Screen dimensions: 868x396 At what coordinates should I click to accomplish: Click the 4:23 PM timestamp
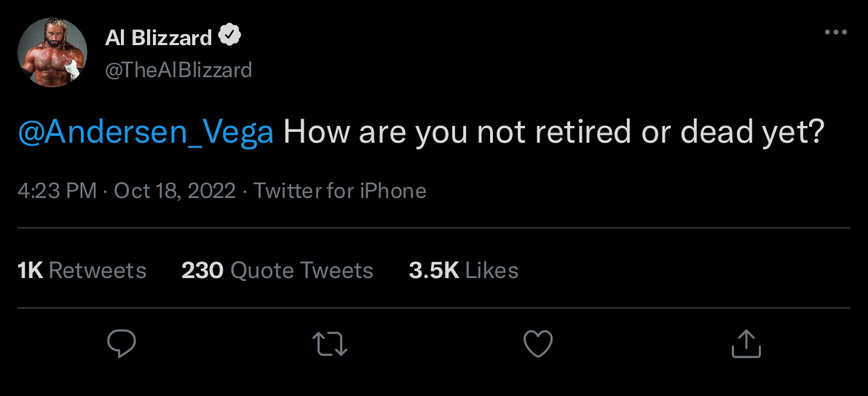(57, 191)
